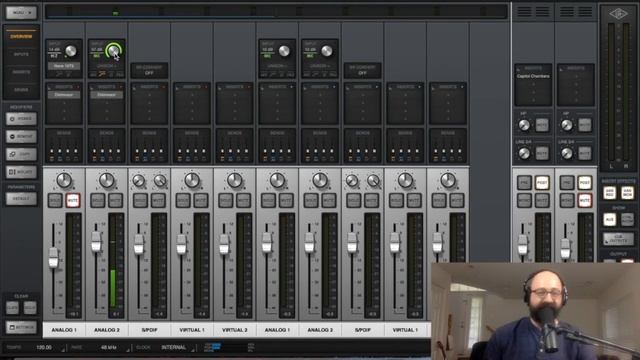The image size is (640, 360).
Task: Unmute the muted ANALOG 1 channel
Action: point(73,200)
